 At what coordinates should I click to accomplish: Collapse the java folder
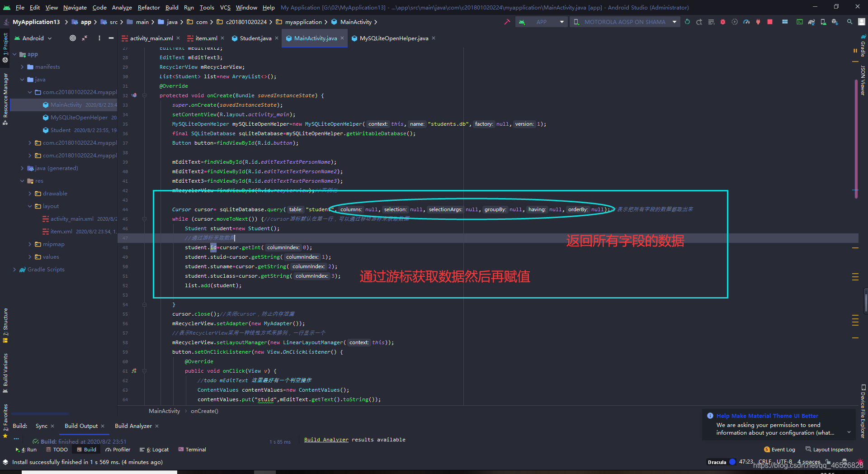(x=22, y=80)
